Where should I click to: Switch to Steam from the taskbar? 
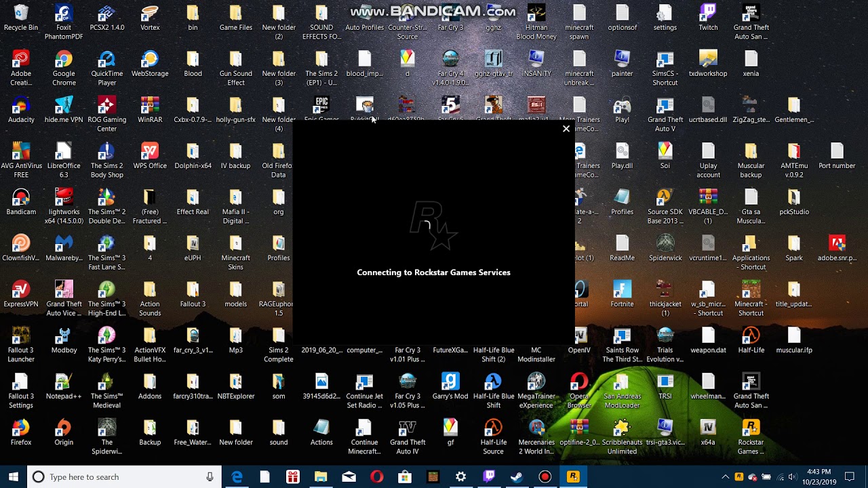517,476
